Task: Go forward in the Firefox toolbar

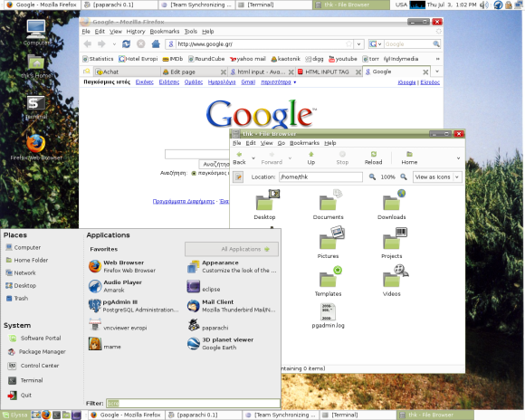Action: 101,43
